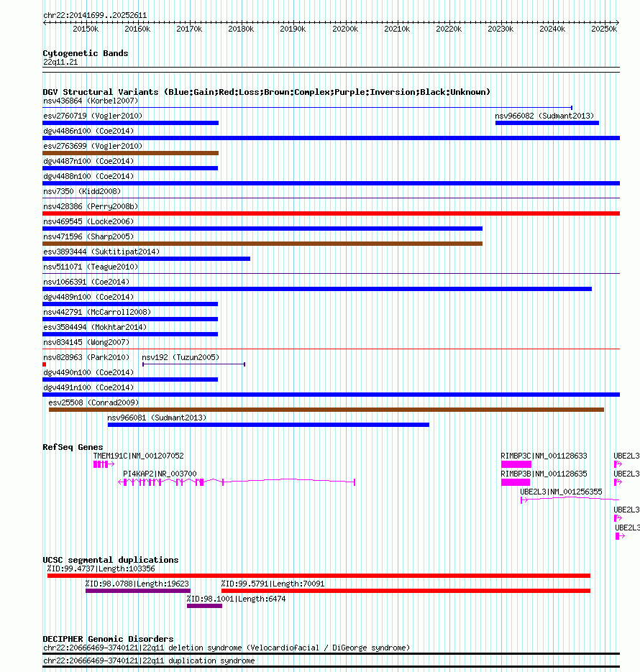Click the nsv966081 (Sudmant2013) blue bar

[268, 425]
